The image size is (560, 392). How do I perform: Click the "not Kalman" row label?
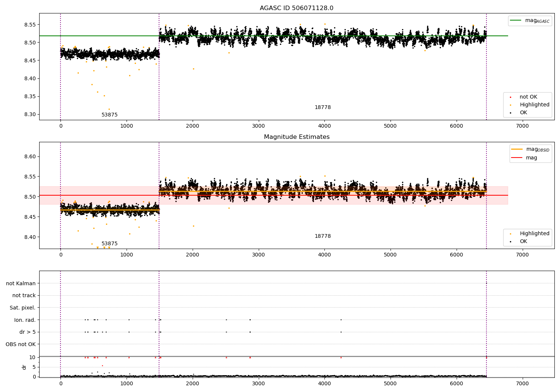coord(21,284)
